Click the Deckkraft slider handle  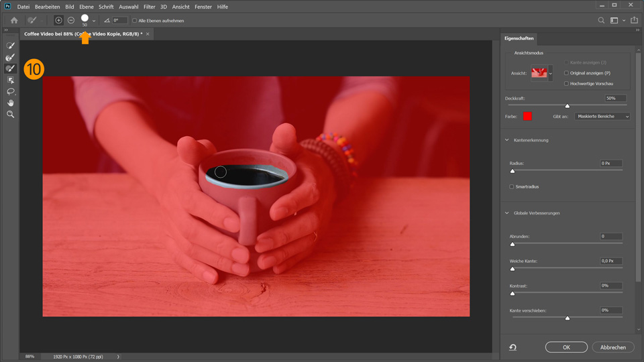click(x=568, y=106)
